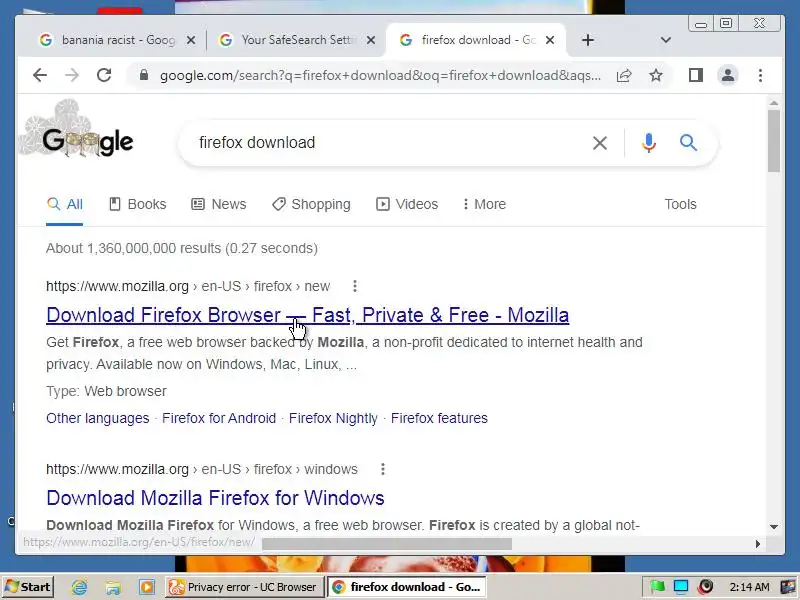Open the Firefox for Android sitelink
800x600 pixels.
coord(219,418)
